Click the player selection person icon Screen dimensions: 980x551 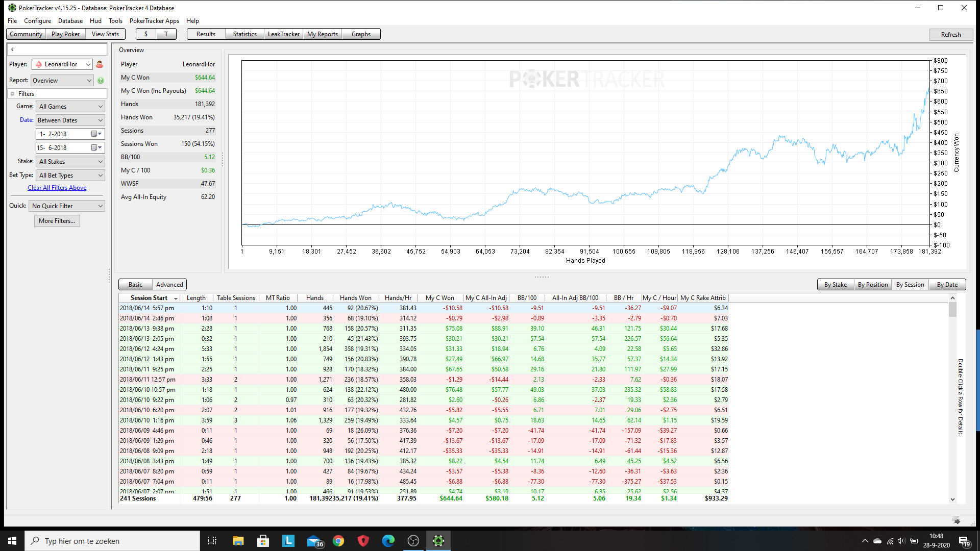100,64
